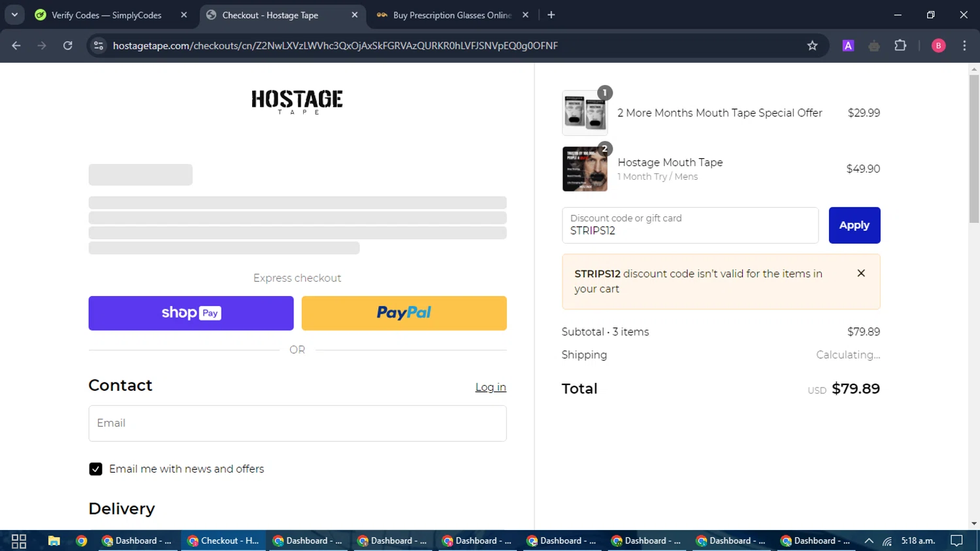Show hidden system tray icons
The height and width of the screenshot is (551, 980).
pyautogui.click(x=869, y=541)
